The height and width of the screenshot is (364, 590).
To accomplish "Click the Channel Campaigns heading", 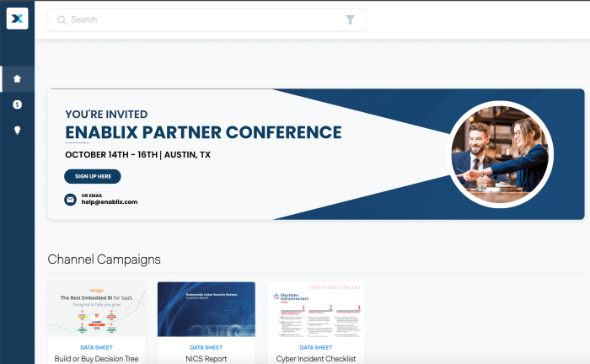I will (105, 260).
